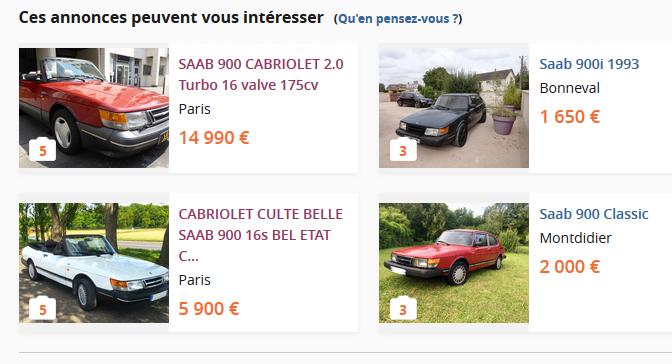Open the black Saab 900i 1993 thumbnail
Viewport: 672px width, 364px height.
point(454,108)
